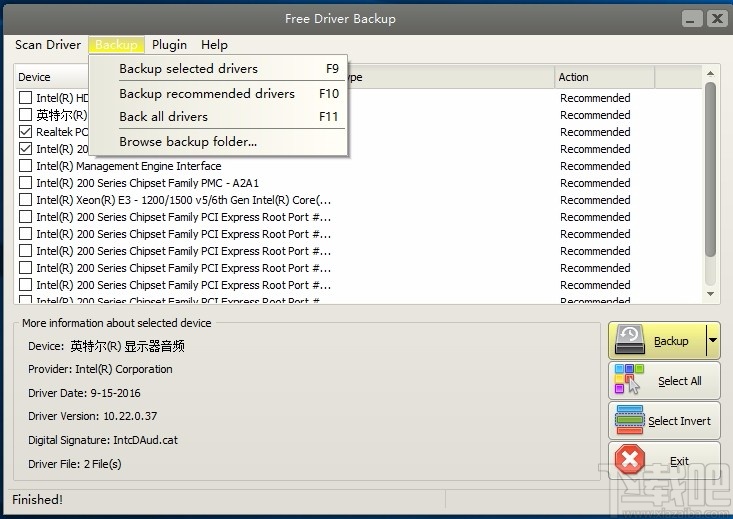This screenshot has height=519, width=733.
Task: Click Device: 英特尔(R) 显示器音频 text
Action: 106,346
